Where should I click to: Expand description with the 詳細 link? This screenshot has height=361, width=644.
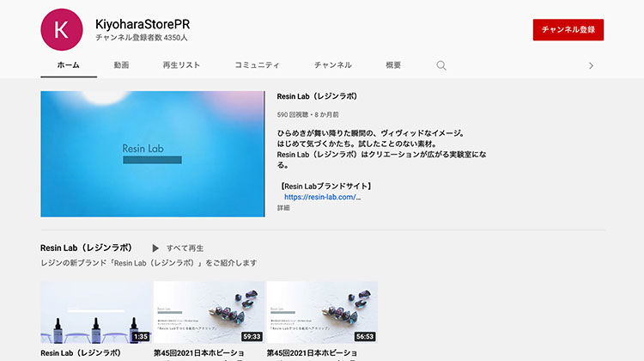pyautogui.click(x=283, y=208)
